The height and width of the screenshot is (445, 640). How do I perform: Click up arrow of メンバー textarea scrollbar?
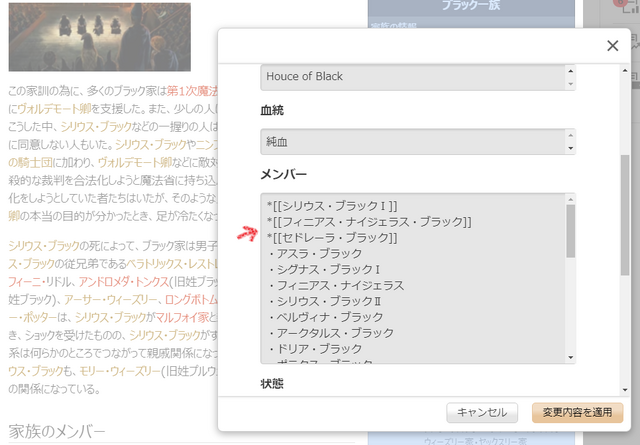(571, 199)
